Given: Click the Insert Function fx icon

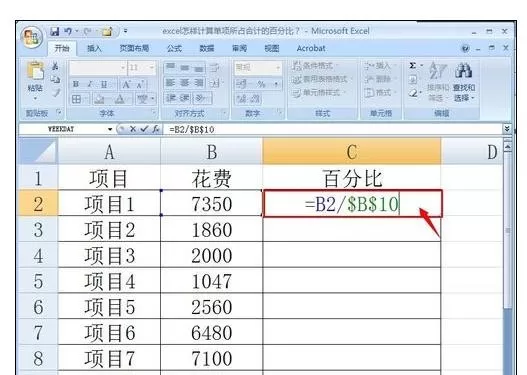Looking at the screenshot, I should (x=156, y=129).
